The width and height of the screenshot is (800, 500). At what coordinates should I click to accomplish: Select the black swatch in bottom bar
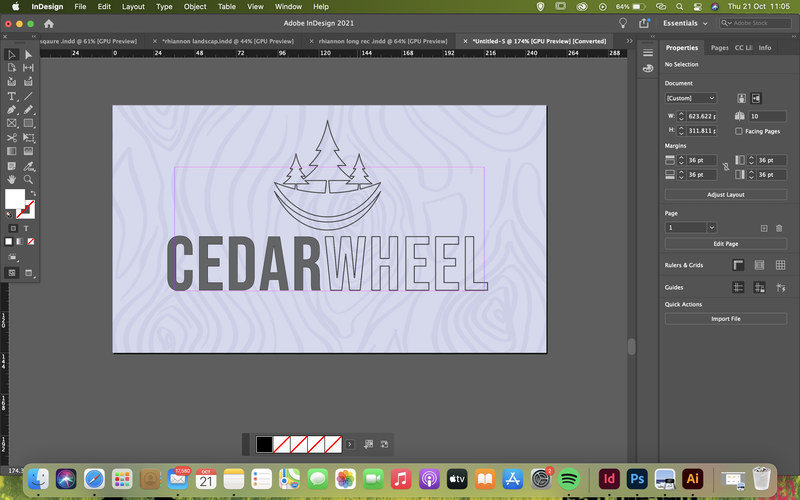pos(264,444)
